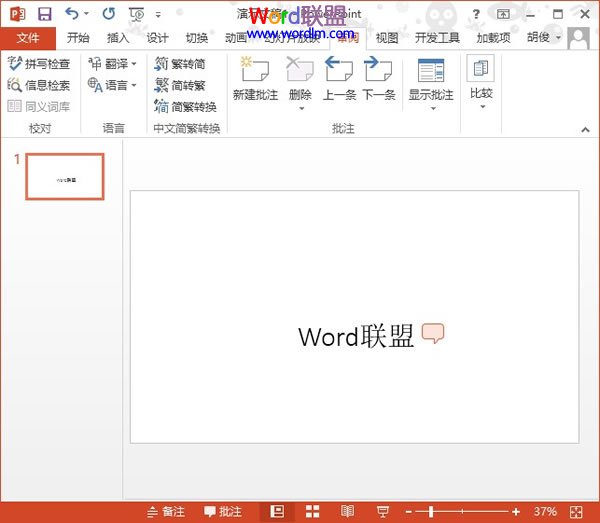Switch to the 开发工具 (Developer) tab
600x523 pixels.
click(437, 38)
